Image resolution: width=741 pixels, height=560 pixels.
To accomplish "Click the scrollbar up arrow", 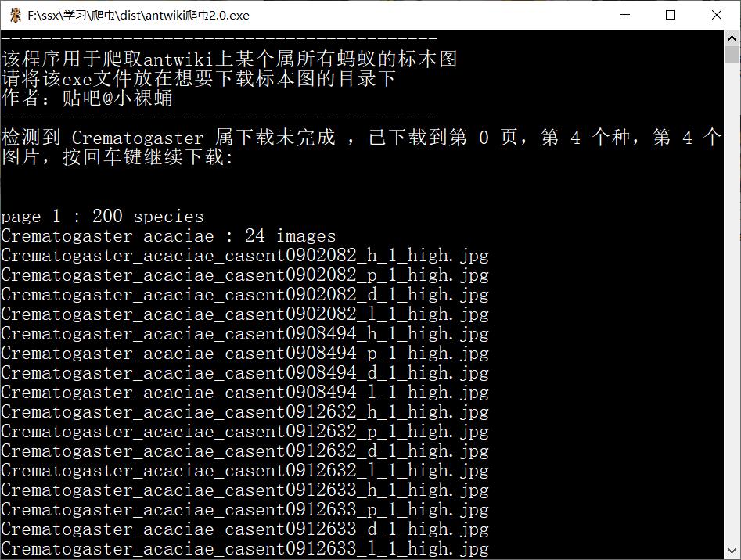I will (x=732, y=38).
